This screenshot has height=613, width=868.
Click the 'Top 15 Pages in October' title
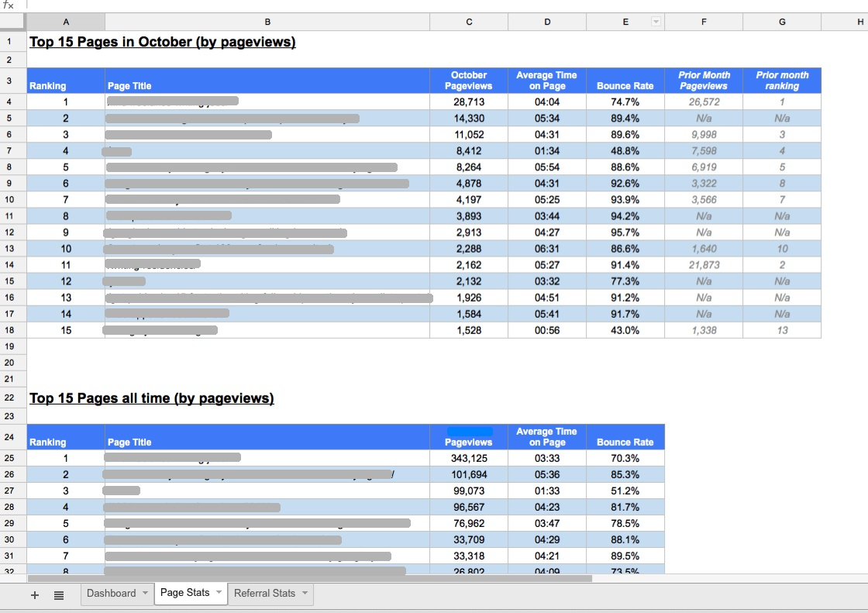click(x=163, y=42)
